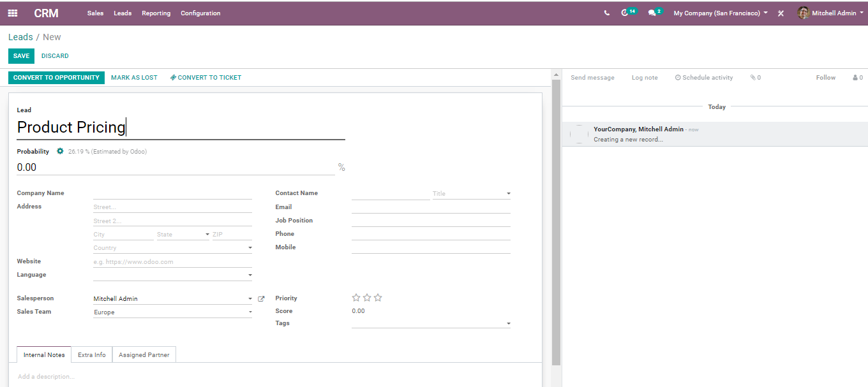
Task: Set priority to third star
Action: click(378, 298)
